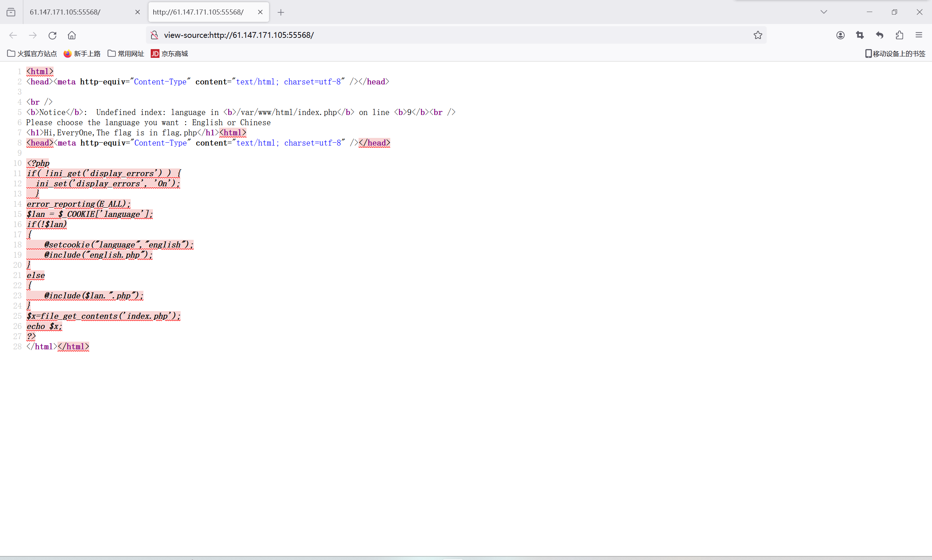Image resolution: width=932 pixels, height=560 pixels.
Task: Go to the browser home page
Action: (x=72, y=35)
